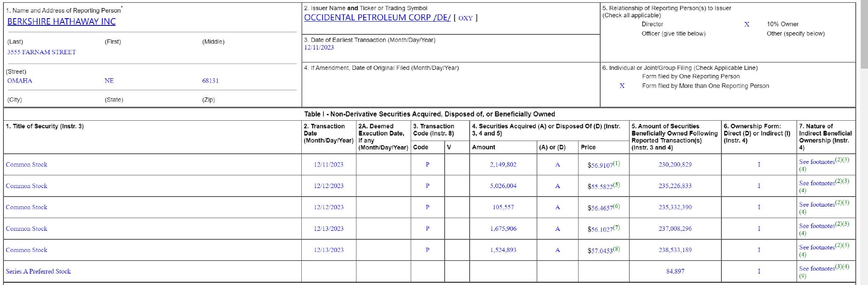Select the earliest transaction date 12/11/2023 in box 3
This screenshot has height=285, width=868.
pyautogui.click(x=319, y=47)
